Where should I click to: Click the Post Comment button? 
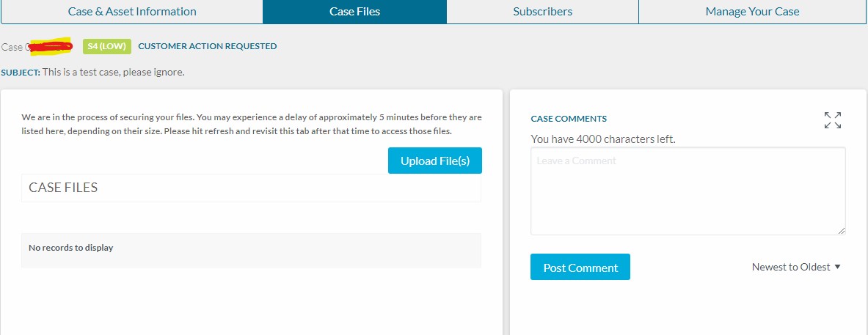580,268
